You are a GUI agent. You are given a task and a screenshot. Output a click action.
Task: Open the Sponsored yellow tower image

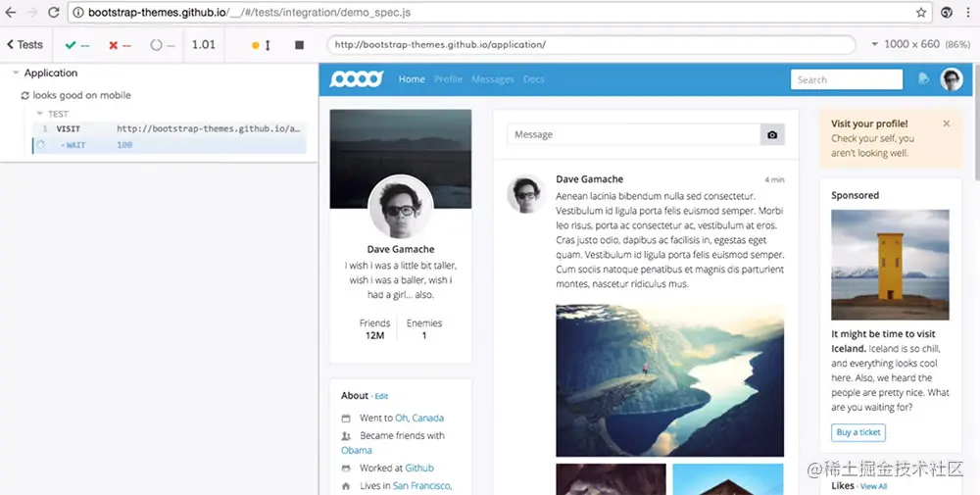(x=890, y=265)
